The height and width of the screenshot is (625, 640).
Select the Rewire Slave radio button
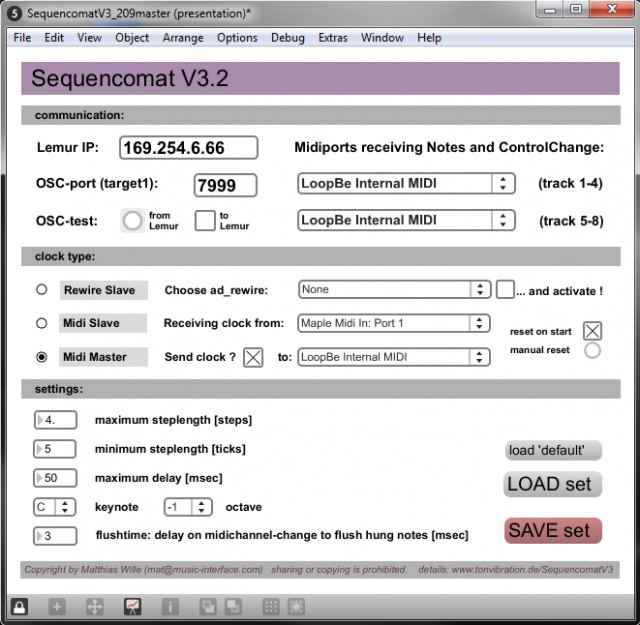pyautogui.click(x=42, y=290)
